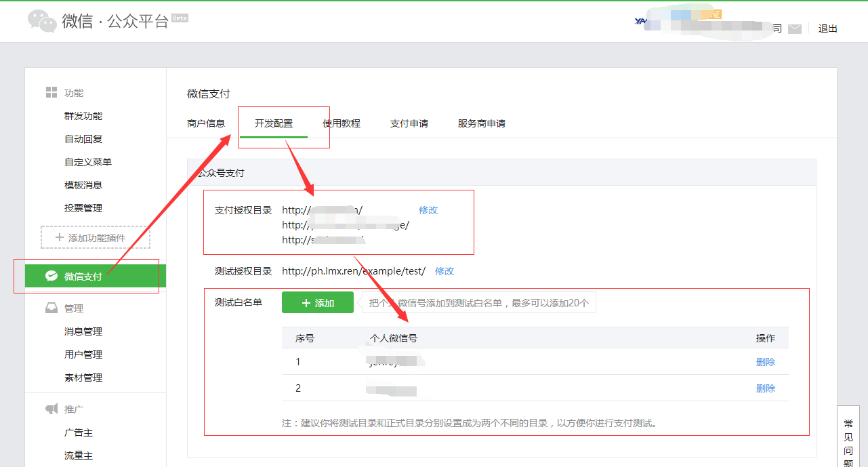The height and width of the screenshot is (467, 868).
Task: Click the 序号 column header
Action: point(305,338)
